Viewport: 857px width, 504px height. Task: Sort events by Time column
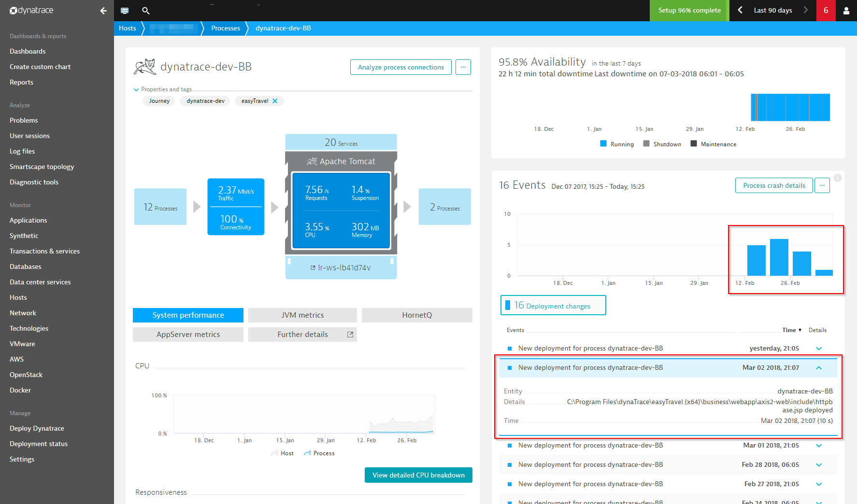pos(792,330)
